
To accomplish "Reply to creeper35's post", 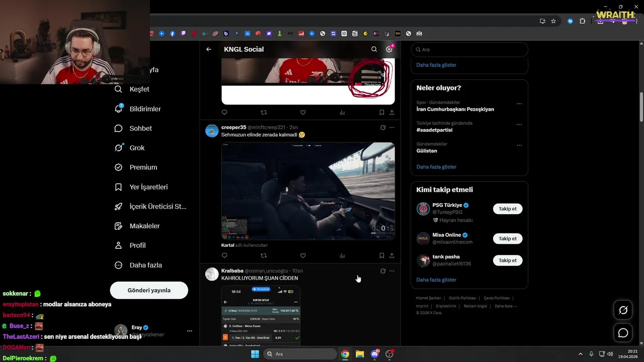I will [x=224, y=255].
